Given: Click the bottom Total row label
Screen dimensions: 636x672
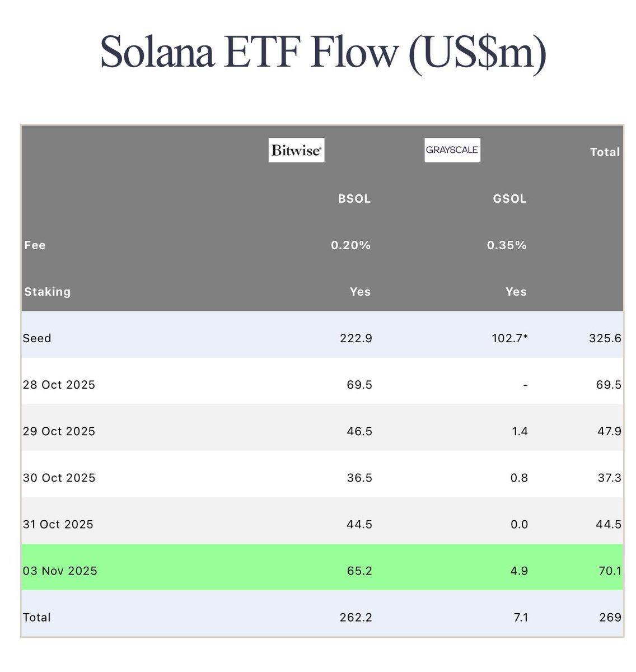Looking at the screenshot, I should (37, 617).
